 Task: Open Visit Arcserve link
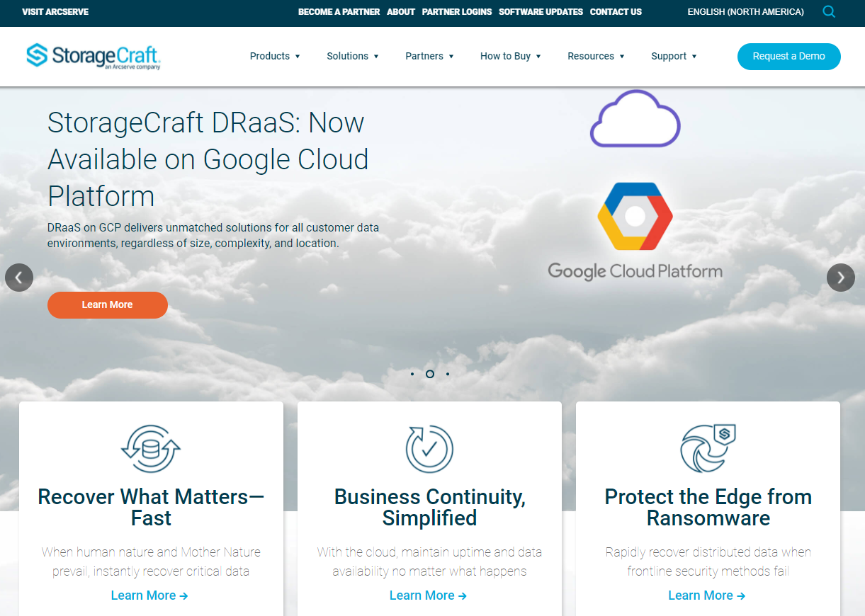(55, 12)
